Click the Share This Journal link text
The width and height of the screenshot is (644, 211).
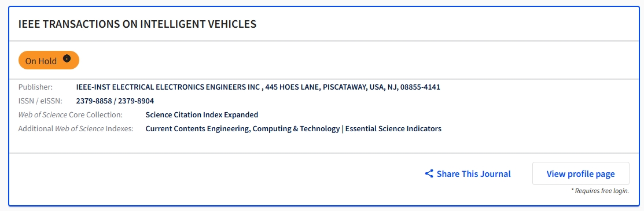tap(473, 173)
